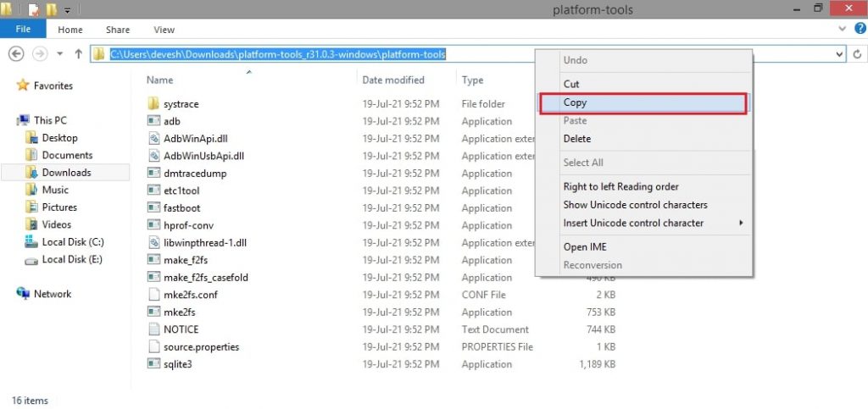Image resolution: width=868 pixels, height=409 pixels.
Task: Click the mke2fs.conf file icon
Action: pyautogui.click(x=153, y=295)
